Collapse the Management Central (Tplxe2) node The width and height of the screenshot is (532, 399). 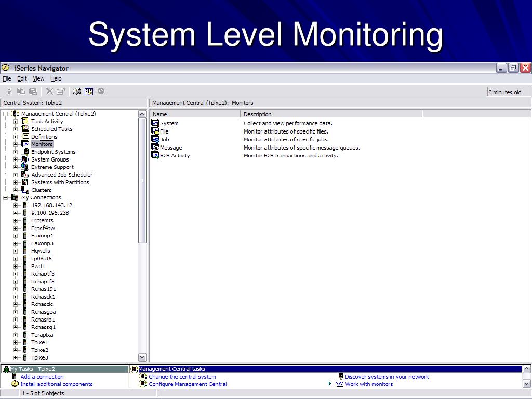click(x=6, y=114)
